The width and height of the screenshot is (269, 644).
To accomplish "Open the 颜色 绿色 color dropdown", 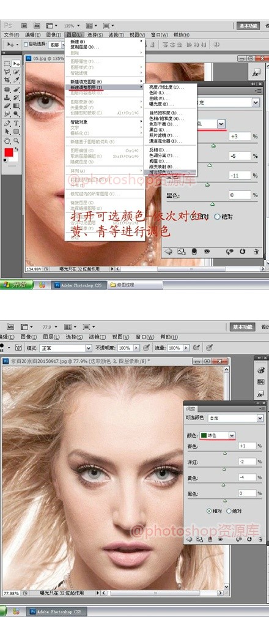I will click(218, 435).
